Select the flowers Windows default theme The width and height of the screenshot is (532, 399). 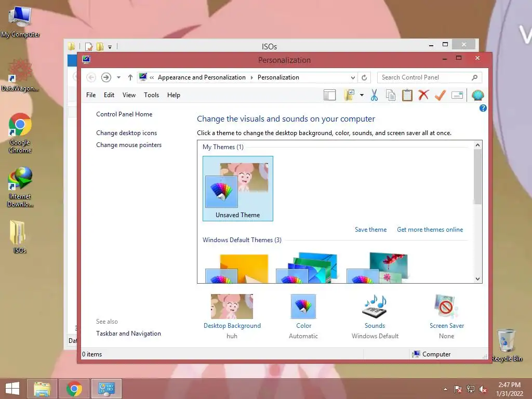coord(378,268)
